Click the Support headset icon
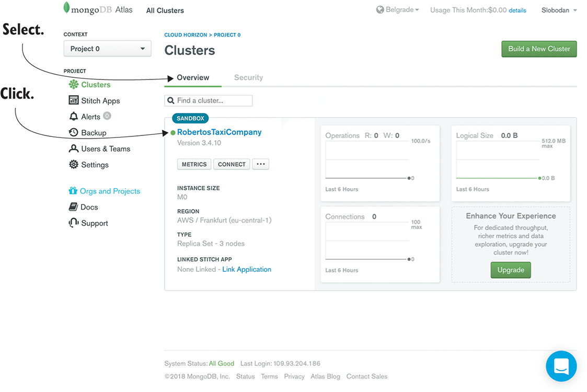The image size is (587, 392). pyautogui.click(x=74, y=223)
